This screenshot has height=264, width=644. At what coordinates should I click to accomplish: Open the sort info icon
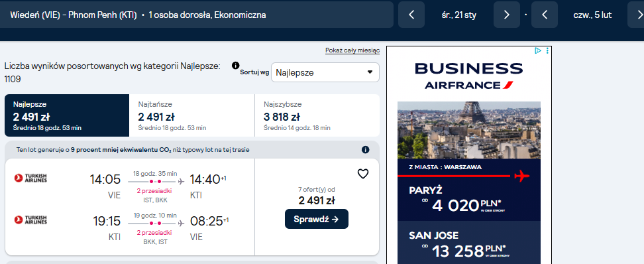pos(235,66)
